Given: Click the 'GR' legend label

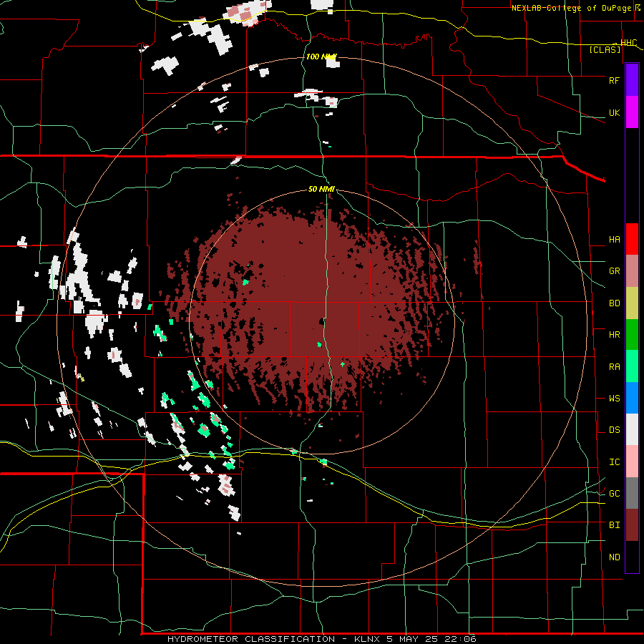Looking at the screenshot, I should (x=614, y=271).
